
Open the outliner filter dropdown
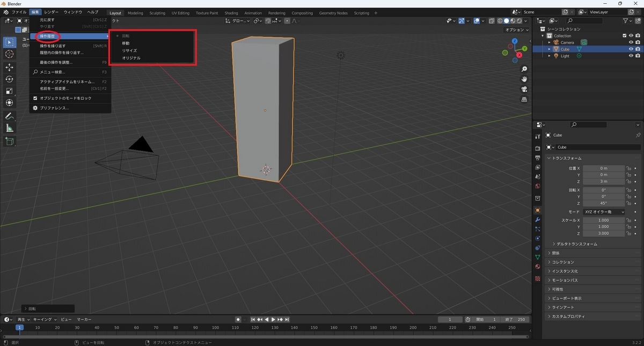coord(628,21)
